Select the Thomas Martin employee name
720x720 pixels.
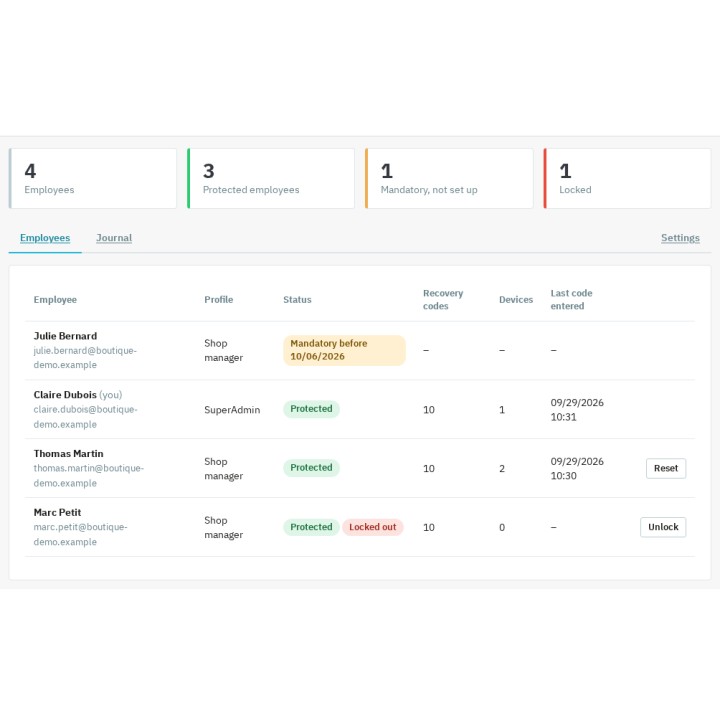(x=68, y=454)
